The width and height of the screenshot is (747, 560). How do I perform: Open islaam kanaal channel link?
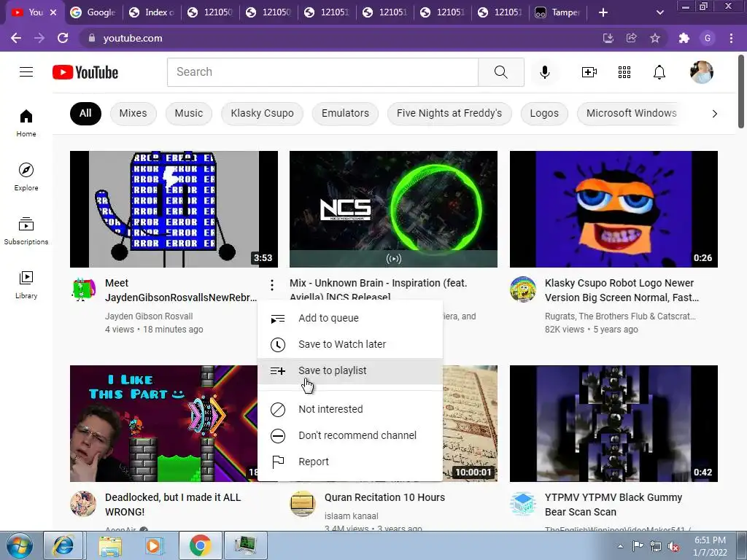click(x=351, y=516)
